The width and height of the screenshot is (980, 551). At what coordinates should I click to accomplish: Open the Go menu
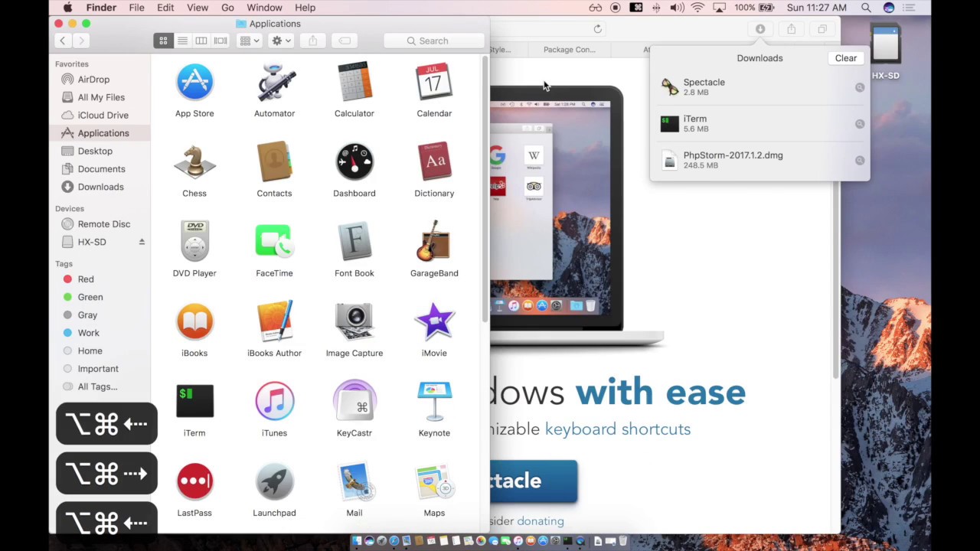tap(227, 8)
